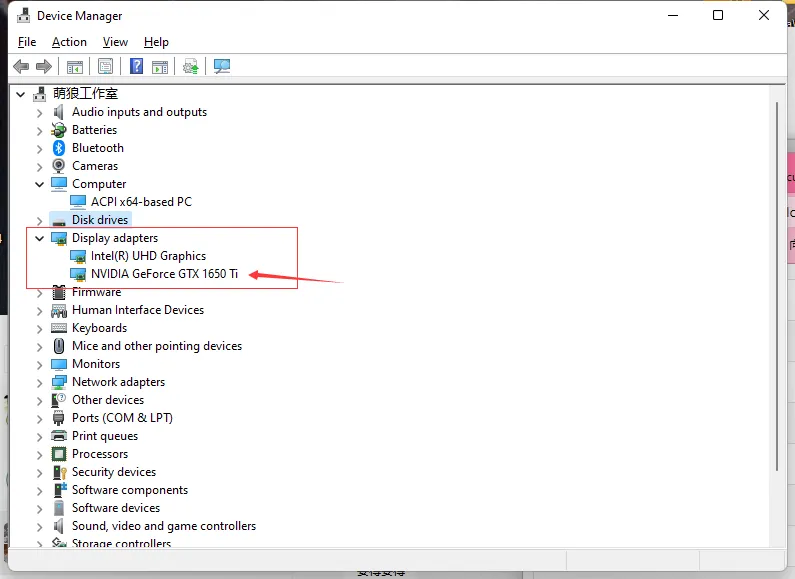The width and height of the screenshot is (795, 579).
Task: Minimize the Device Manager window
Action: point(673,15)
